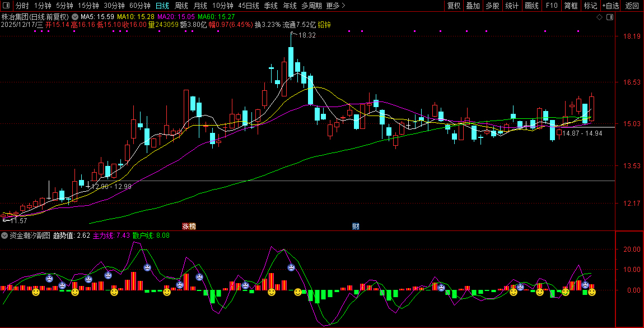Screen dimensions: 644x328
Task: Add stock with the +自选 button
Action: click(610, 6)
